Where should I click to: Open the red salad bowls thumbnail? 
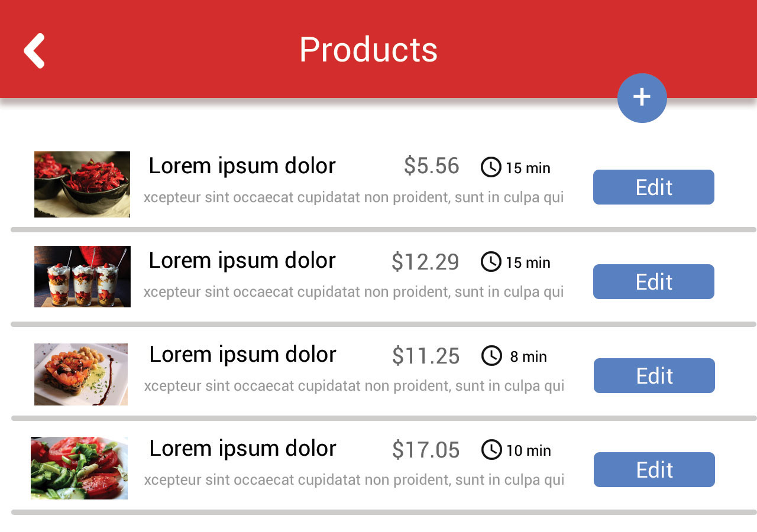pyautogui.click(x=82, y=184)
